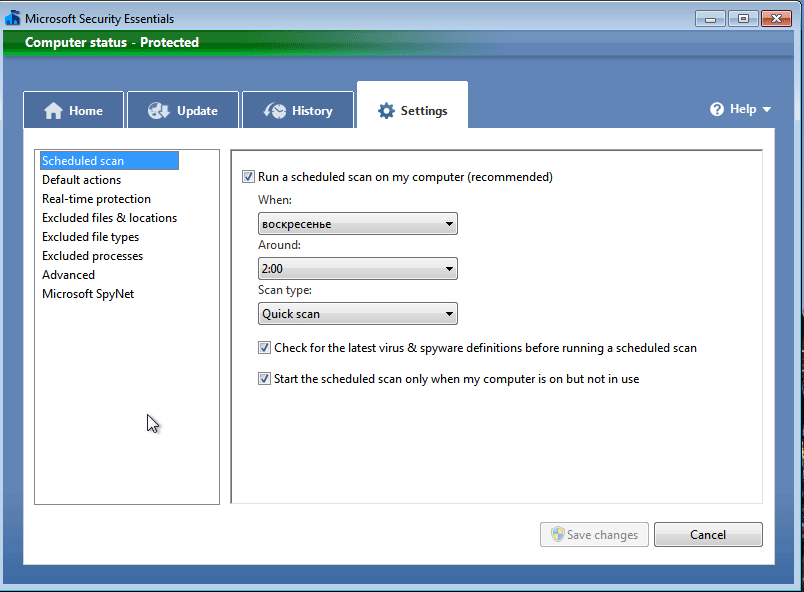Switch to the Home tab
Screen dimensions: 804x592
73,110
